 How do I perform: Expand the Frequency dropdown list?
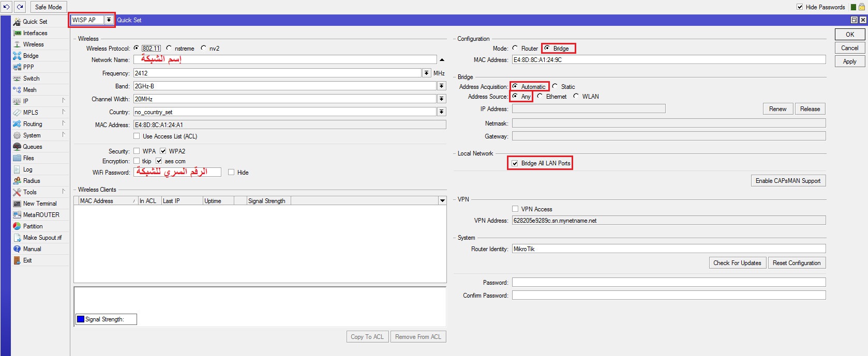pyautogui.click(x=426, y=73)
